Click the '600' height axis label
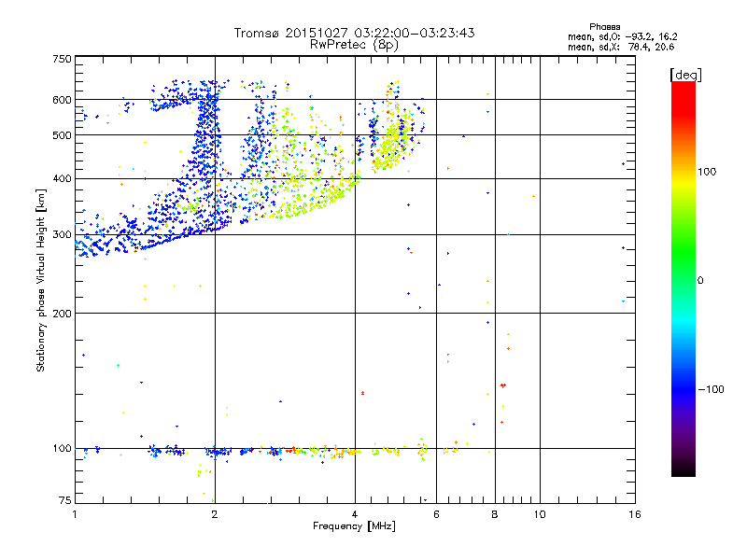747x560 pixels. pos(62,100)
